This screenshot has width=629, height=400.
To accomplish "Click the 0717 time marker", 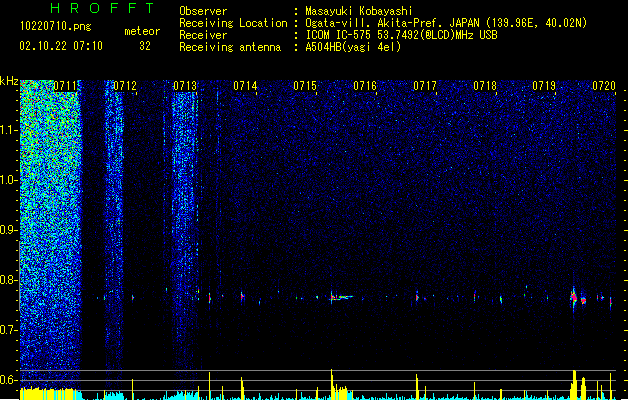I will point(425,86).
